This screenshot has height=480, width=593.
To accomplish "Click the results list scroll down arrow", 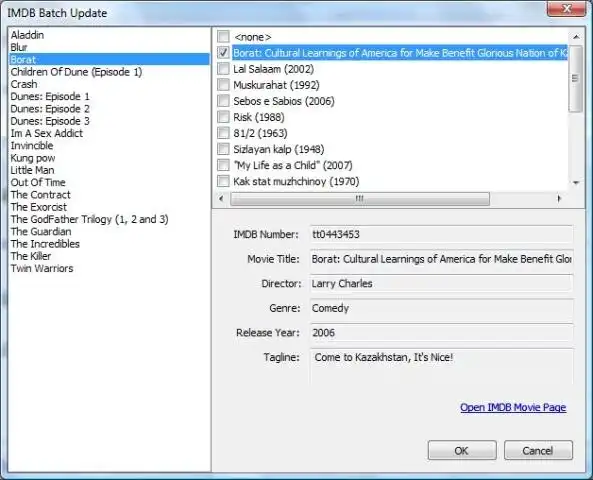I will [576, 183].
